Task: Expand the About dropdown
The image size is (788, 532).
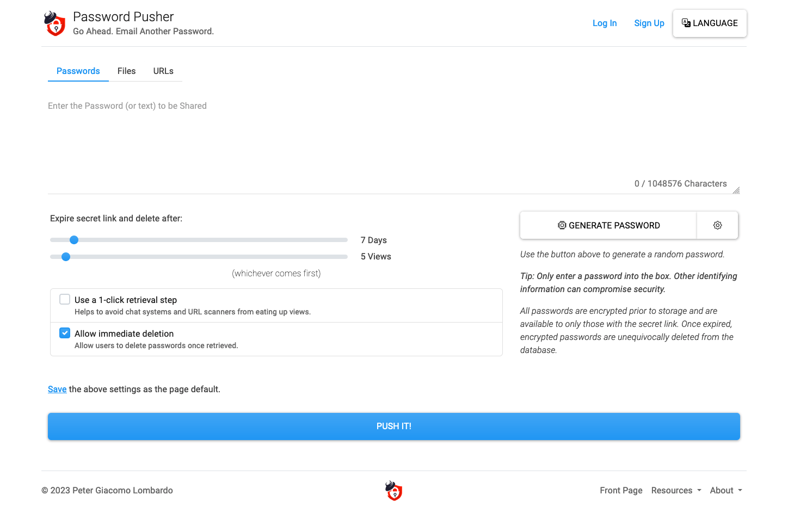Action: click(725, 490)
